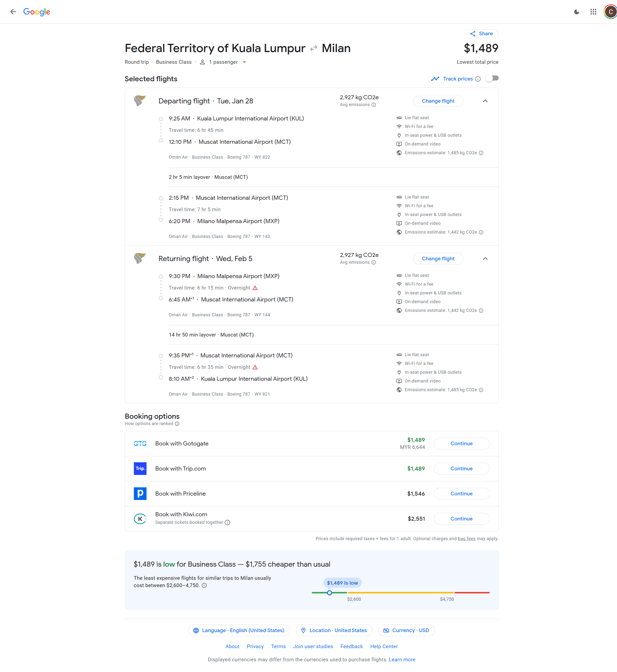Screen dimensions: 617x672
Task: Collapse the returning flight details
Action: pyautogui.click(x=485, y=259)
